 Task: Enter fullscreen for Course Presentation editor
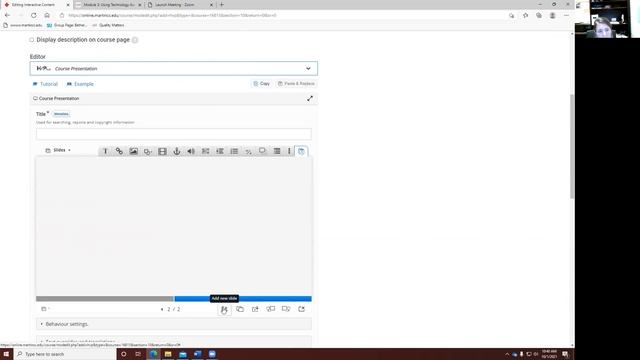[x=310, y=98]
